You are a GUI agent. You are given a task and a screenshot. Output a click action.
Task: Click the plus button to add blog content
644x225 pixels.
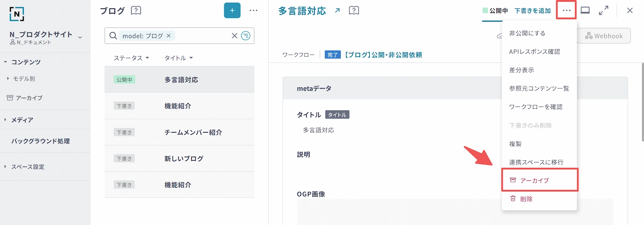coord(232,10)
